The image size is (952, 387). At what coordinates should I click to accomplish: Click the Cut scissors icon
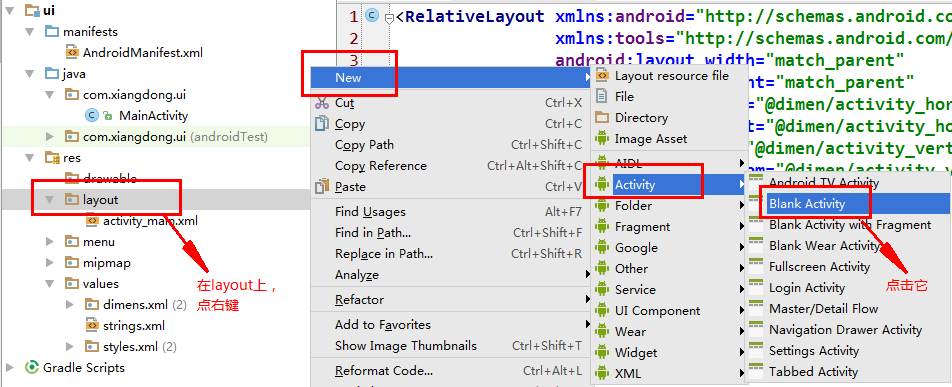coord(322,103)
